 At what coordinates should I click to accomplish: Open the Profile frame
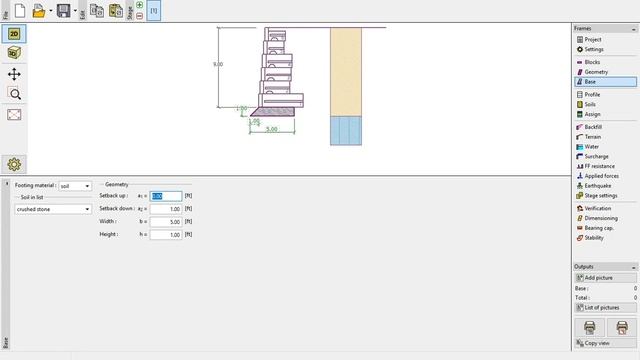point(605,95)
